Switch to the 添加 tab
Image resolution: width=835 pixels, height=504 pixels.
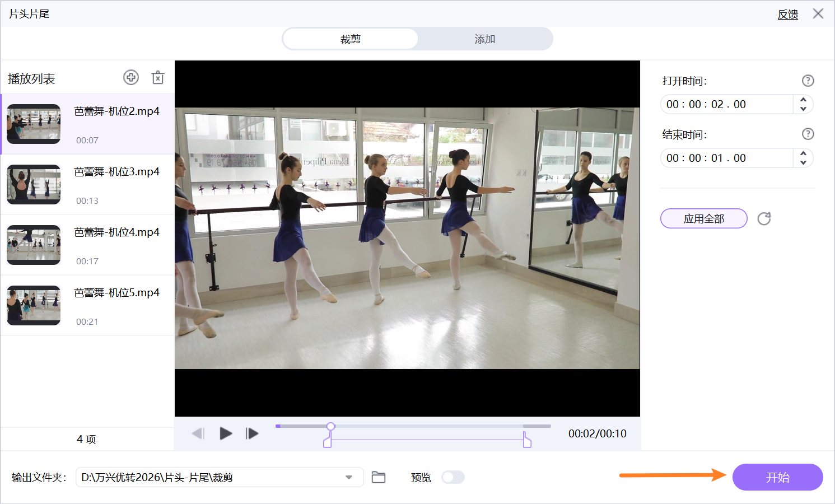click(484, 39)
